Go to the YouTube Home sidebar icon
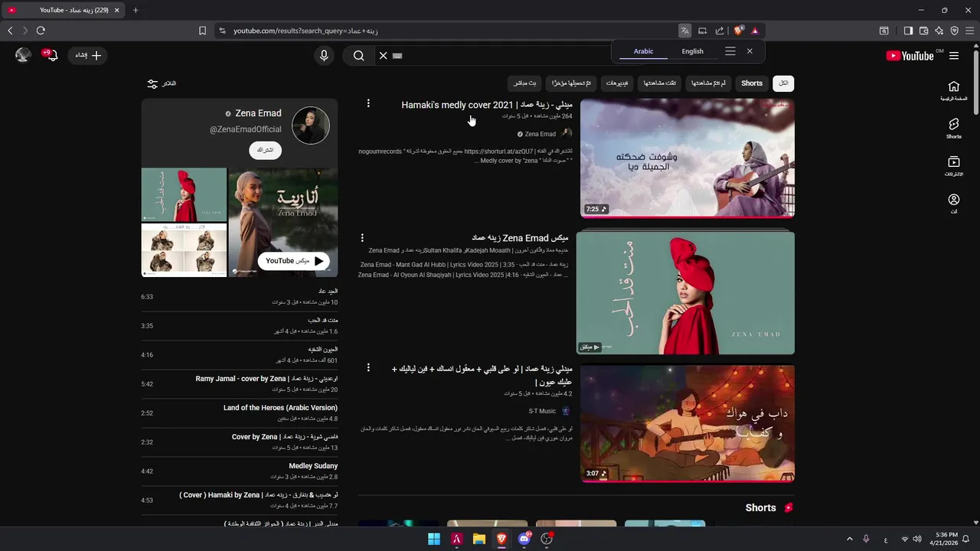Screen dimensions: 980x551 click(954, 90)
